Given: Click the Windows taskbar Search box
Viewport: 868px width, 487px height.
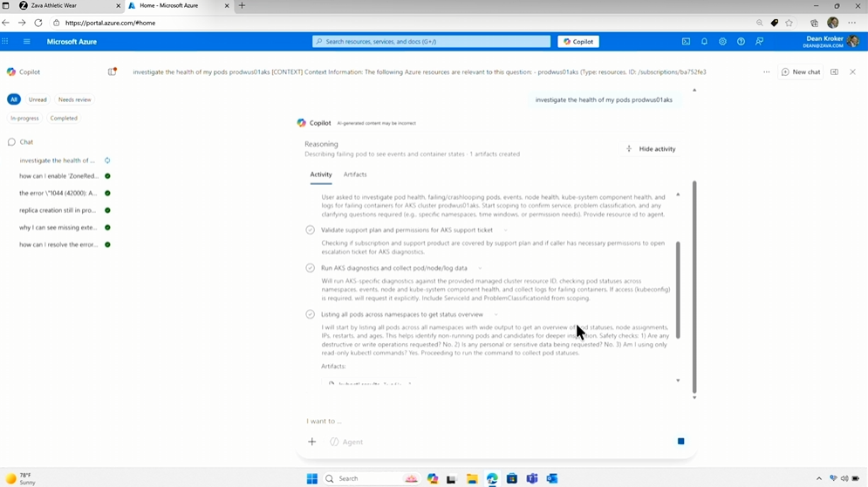Looking at the screenshot, I should coord(371,478).
